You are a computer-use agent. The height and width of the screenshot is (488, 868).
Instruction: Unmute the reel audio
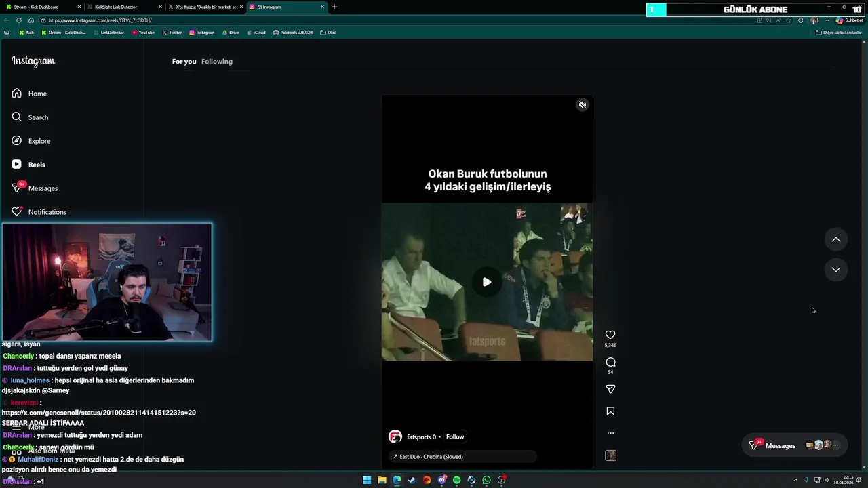point(582,104)
